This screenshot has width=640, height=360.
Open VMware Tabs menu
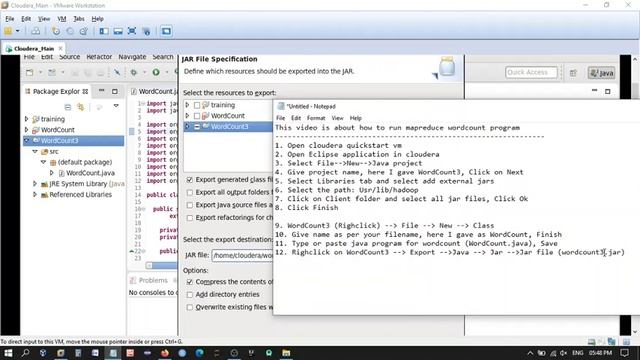coord(79,19)
